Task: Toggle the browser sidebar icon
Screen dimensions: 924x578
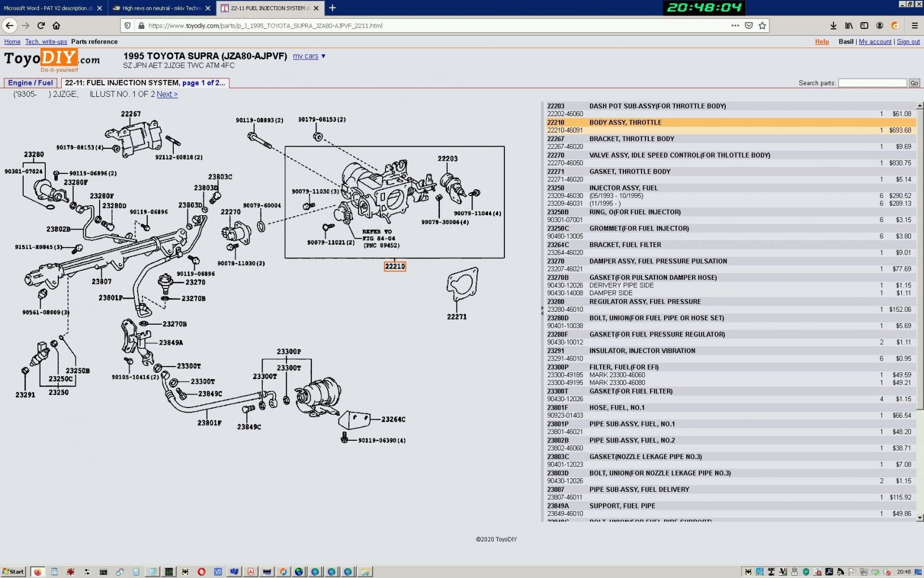Action: click(x=864, y=25)
